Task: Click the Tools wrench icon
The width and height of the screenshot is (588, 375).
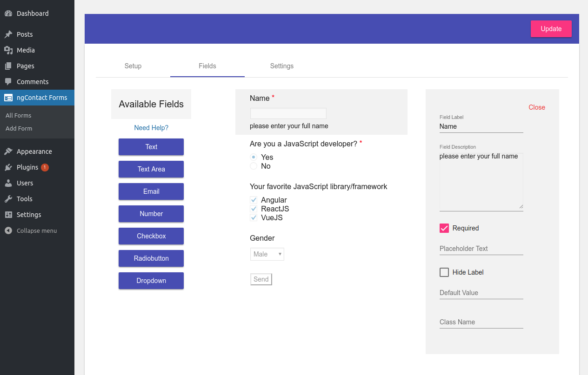Action: pyautogui.click(x=8, y=199)
